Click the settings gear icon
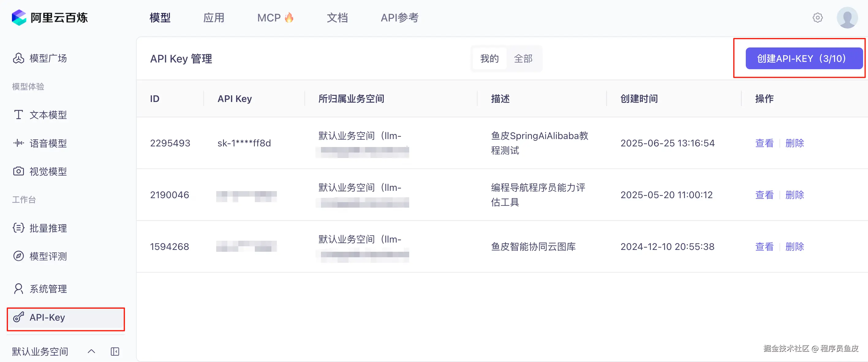The image size is (868, 362). click(817, 17)
